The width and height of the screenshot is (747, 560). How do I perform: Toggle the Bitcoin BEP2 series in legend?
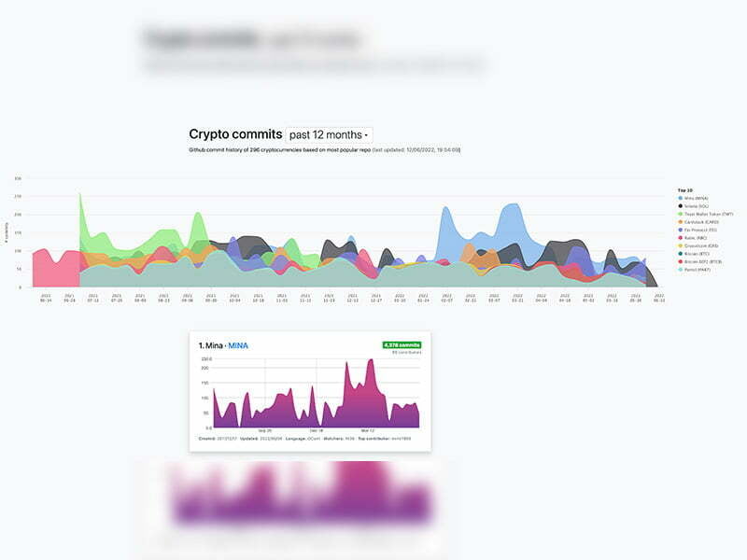tap(698, 262)
